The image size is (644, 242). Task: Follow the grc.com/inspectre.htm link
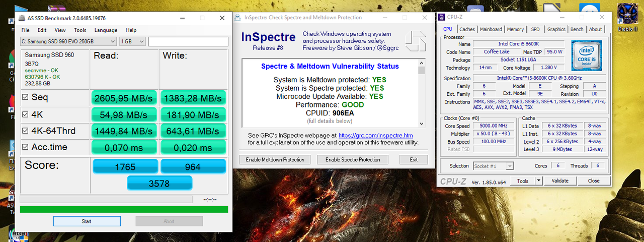(375, 136)
